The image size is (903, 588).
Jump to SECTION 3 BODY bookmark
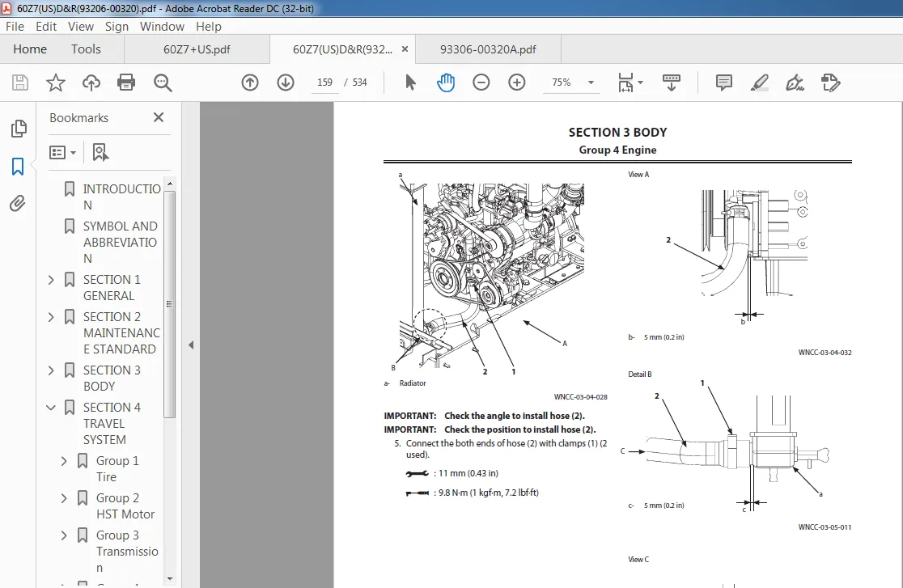[112, 378]
